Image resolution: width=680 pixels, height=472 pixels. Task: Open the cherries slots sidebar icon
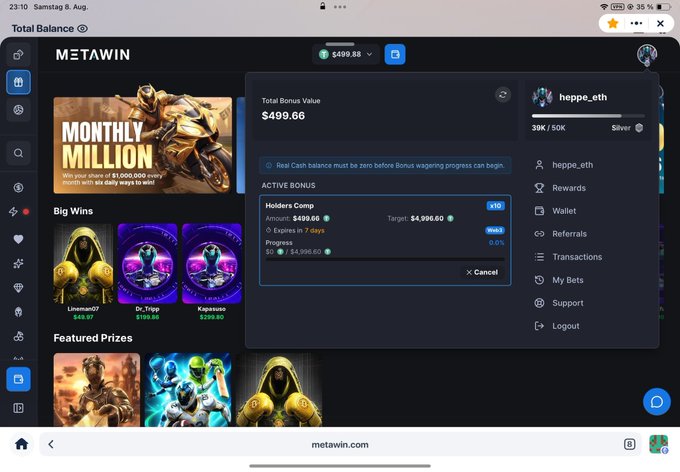tap(18, 336)
